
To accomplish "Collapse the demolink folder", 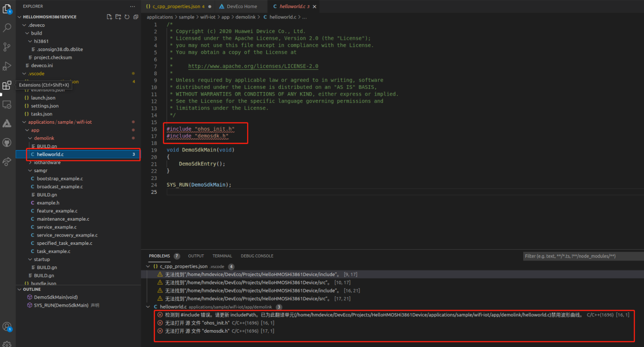I will coord(30,138).
